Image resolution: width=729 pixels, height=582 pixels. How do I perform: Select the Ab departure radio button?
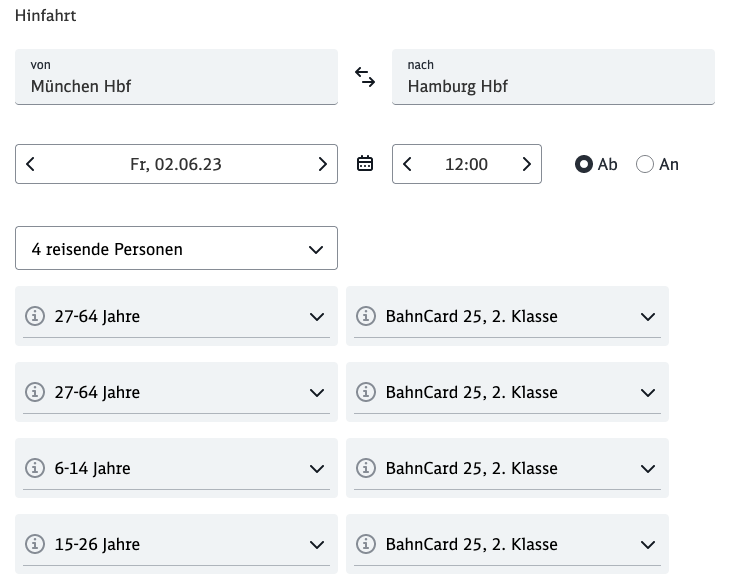[584, 164]
